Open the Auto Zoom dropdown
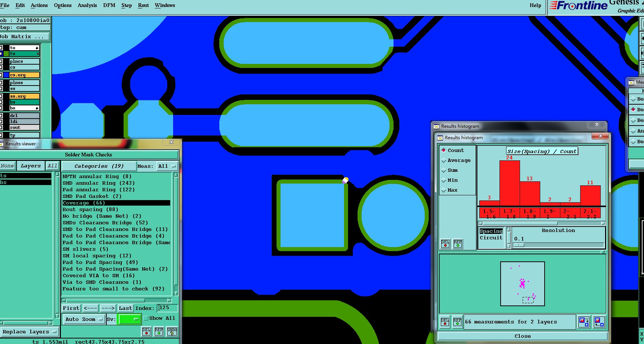Viewport: 644px width, 344px height. click(84, 319)
